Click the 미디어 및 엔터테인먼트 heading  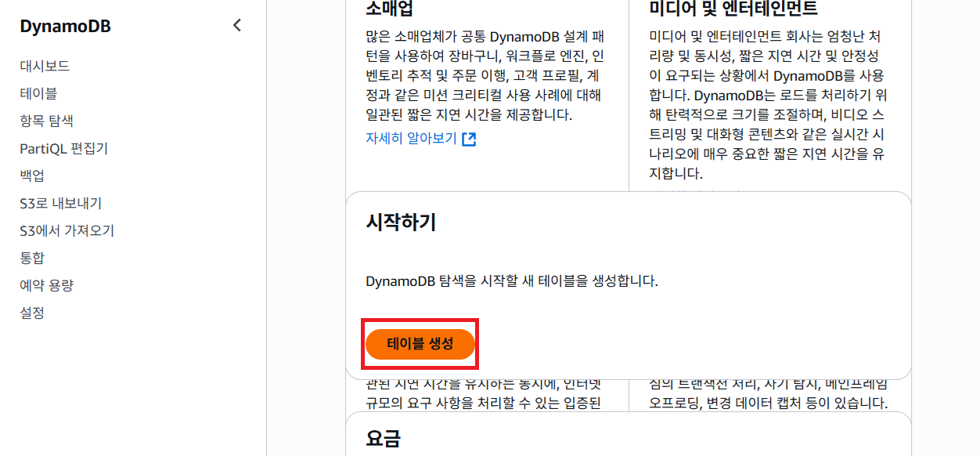click(733, 9)
